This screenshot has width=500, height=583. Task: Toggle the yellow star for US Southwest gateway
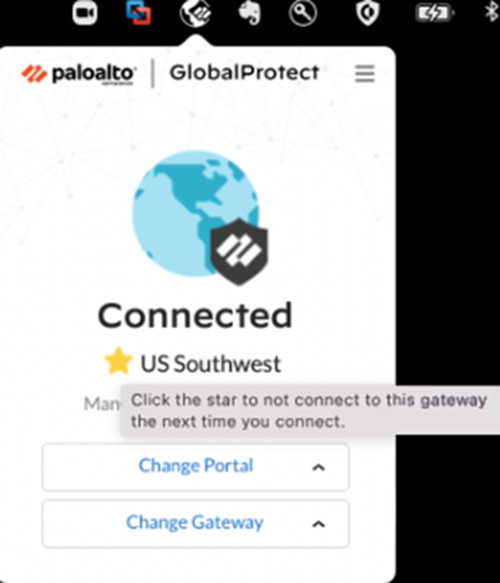(118, 361)
